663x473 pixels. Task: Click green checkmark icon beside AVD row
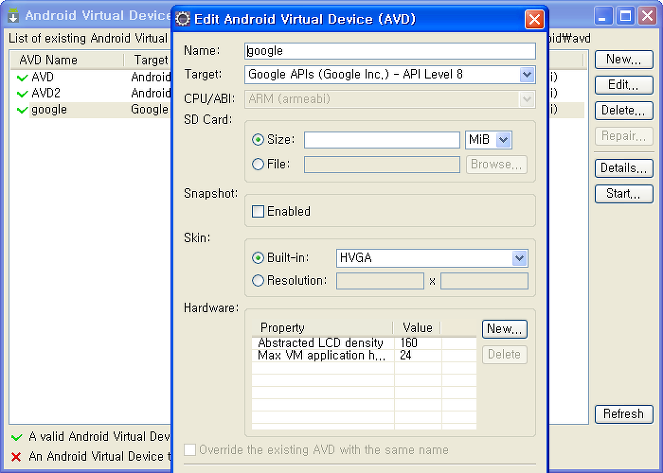click(22, 78)
